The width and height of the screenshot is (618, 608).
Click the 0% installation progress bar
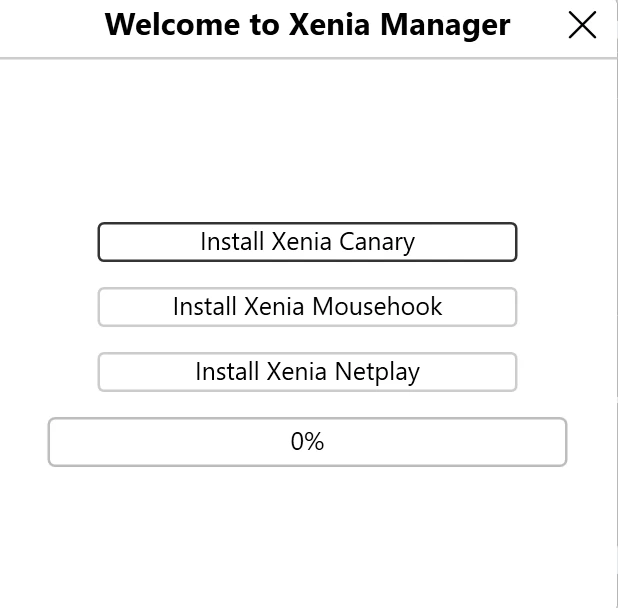(x=307, y=442)
